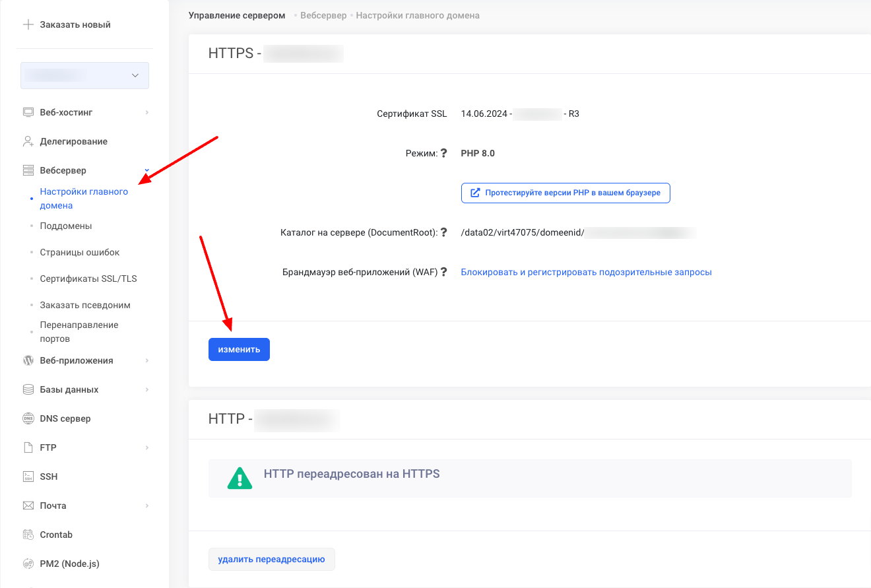
Task: Open the WAF blocking suspicious requests link
Action: click(586, 272)
